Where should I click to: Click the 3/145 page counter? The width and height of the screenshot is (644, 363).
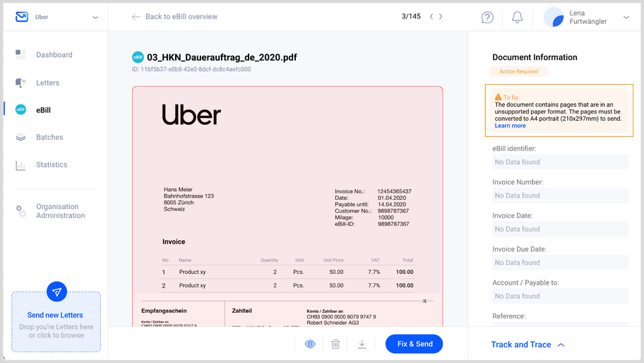tap(411, 16)
